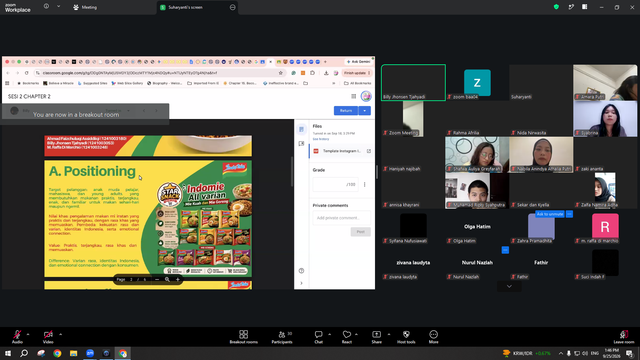Open the All Bookmarks folder
Viewport: 640px width, 360px height.
click(357, 83)
